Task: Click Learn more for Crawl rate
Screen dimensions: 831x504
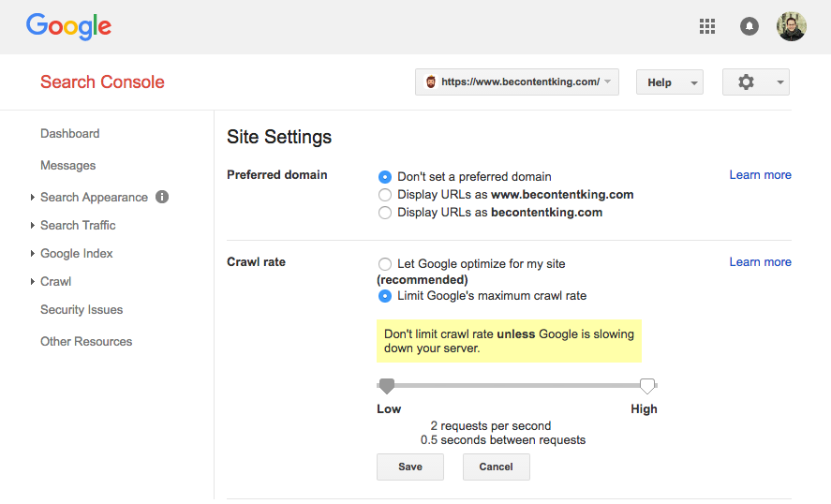Action: [x=760, y=261]
